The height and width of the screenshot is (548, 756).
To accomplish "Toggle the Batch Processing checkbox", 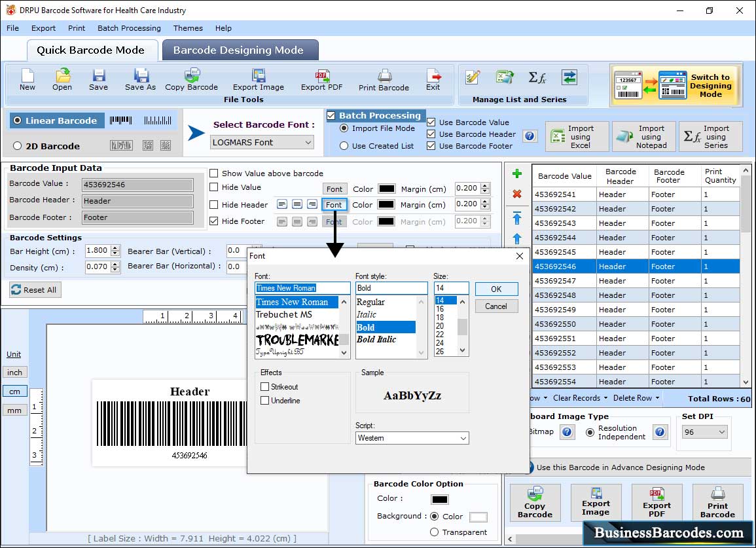I will coord(331,115).
